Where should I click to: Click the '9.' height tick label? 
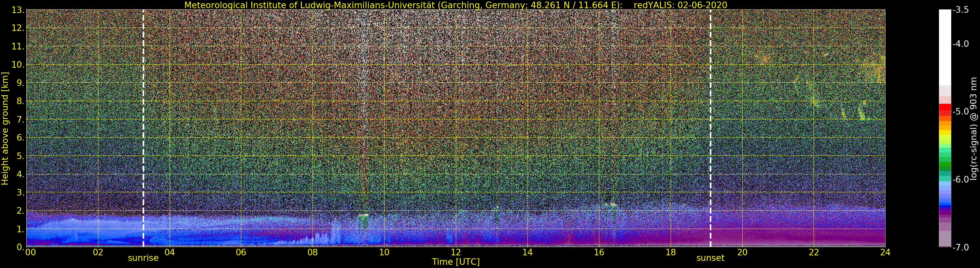(20, 83)
